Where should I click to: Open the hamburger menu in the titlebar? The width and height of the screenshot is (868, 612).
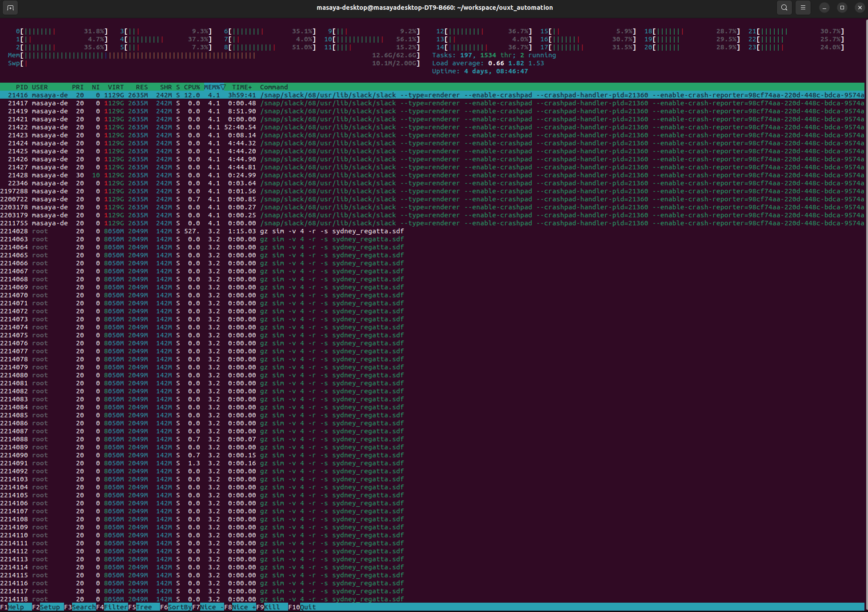coord(803,8)
